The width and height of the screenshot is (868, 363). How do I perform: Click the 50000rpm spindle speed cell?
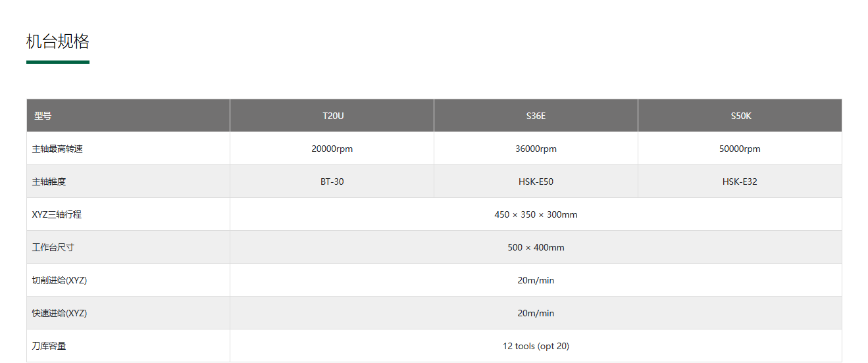tap(740, 149)
